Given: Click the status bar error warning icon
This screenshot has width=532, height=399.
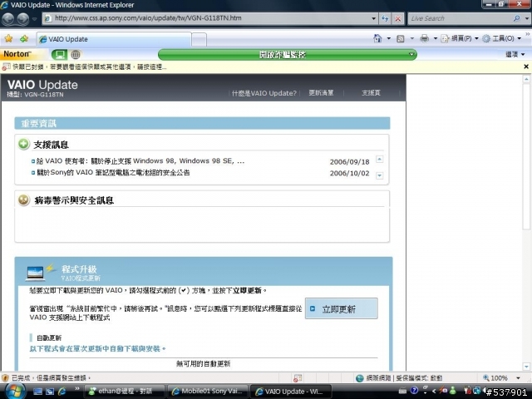Looking at the screenshot, I should click(x=5, y=377).
